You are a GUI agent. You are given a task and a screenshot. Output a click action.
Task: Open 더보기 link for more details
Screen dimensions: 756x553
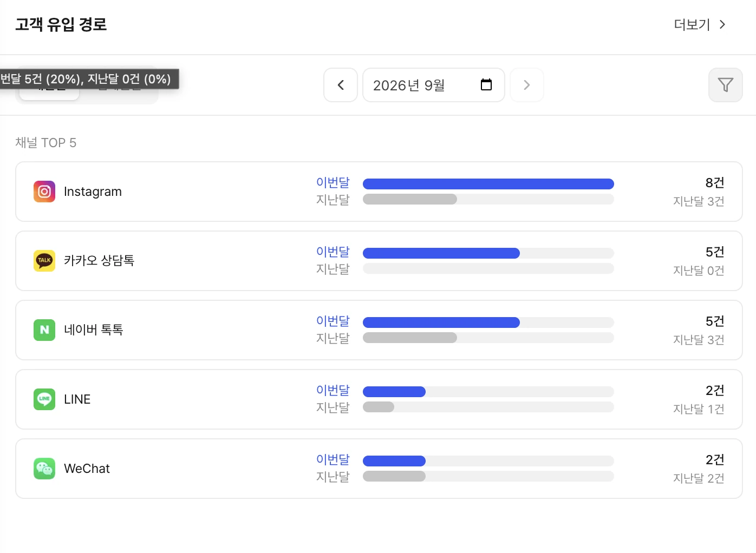692,24
